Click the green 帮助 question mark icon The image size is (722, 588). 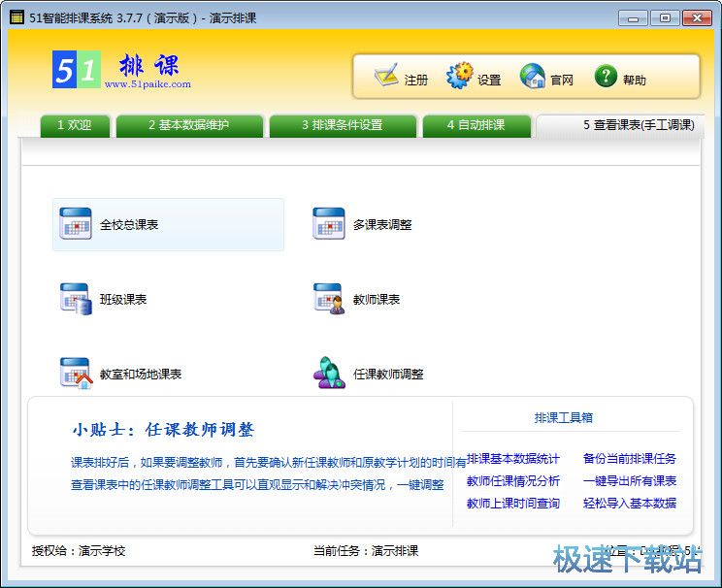[x=606, y=76]
